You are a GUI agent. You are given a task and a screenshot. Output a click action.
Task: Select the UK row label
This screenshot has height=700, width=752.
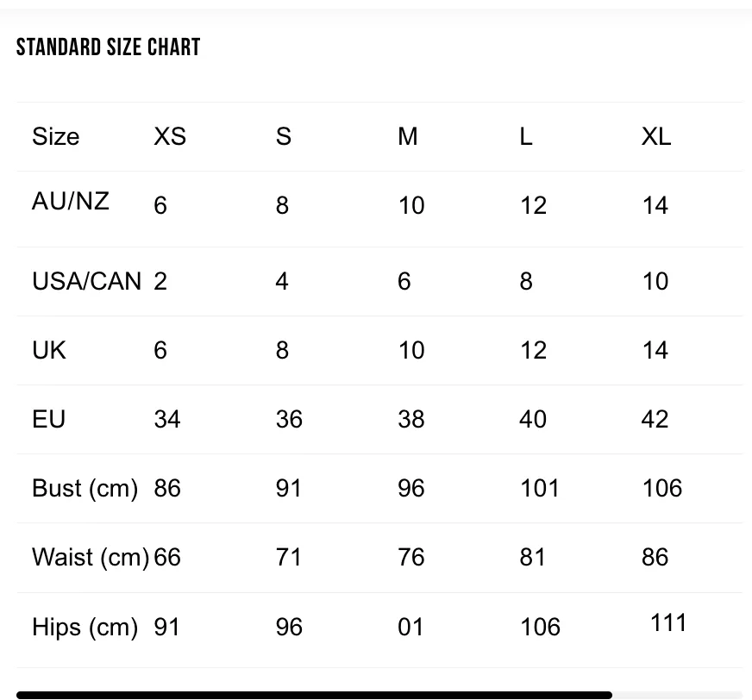49,350
